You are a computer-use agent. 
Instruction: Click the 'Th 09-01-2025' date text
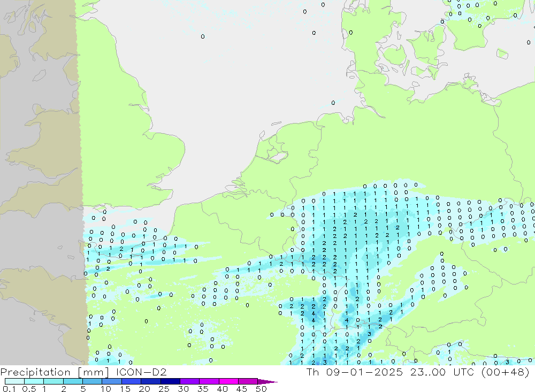355,372
